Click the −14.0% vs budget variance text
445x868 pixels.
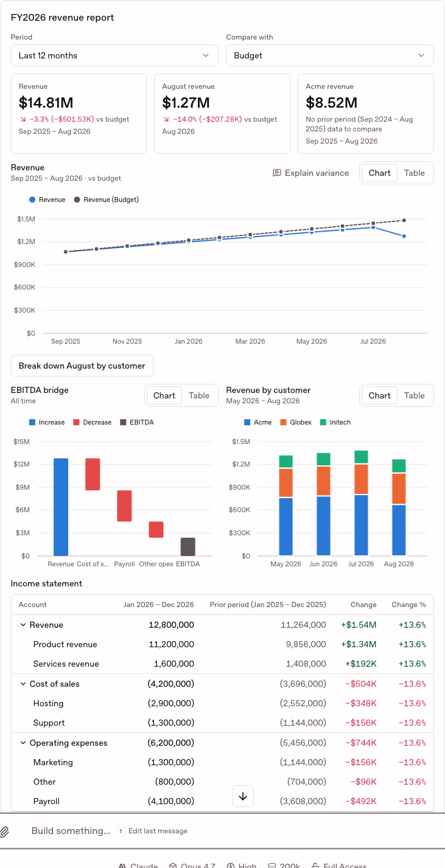pos(220,119)
